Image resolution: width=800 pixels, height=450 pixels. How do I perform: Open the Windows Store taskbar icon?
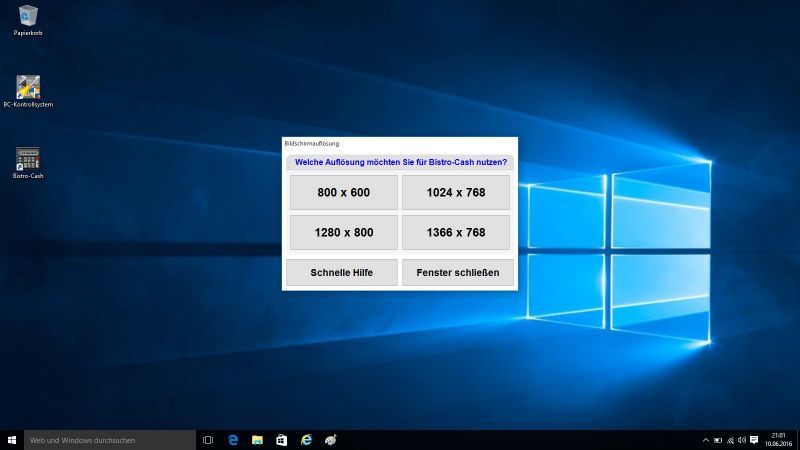click(x=282, y=440)
